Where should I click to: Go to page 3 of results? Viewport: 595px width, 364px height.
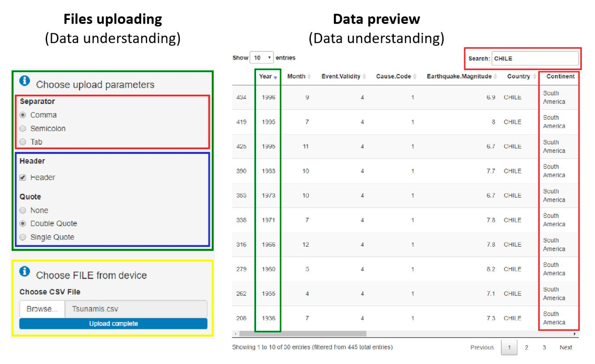[544, 348]
